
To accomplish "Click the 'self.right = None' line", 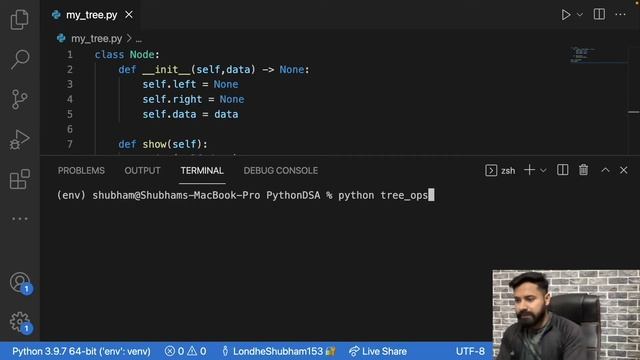I will (193, 99).
